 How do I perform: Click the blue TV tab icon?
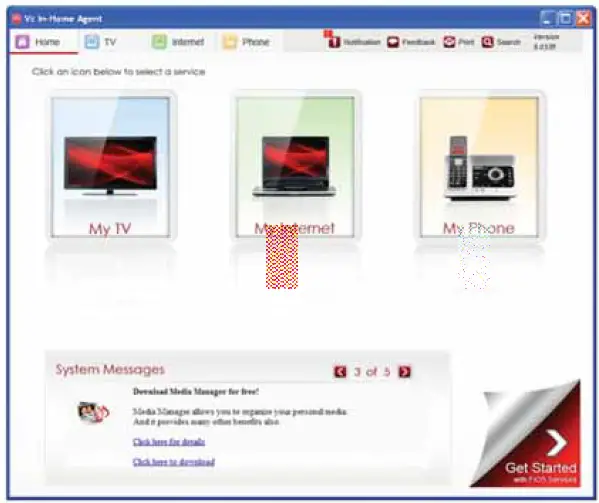[92, 42]
